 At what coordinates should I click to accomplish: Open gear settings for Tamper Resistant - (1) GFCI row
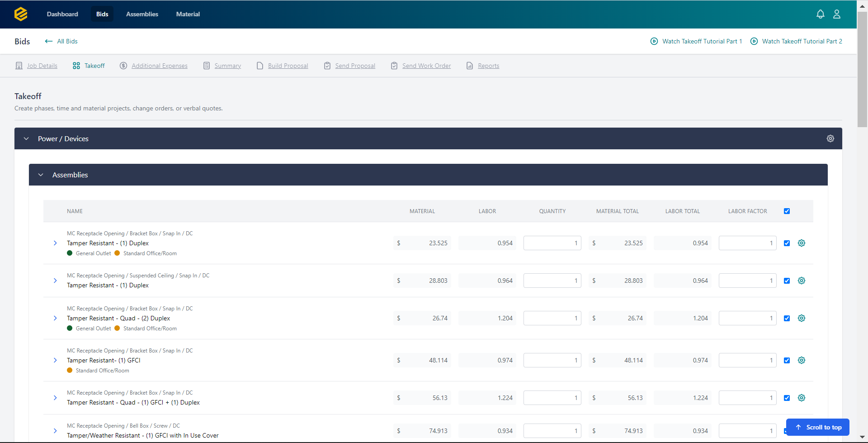coord(802,360)
